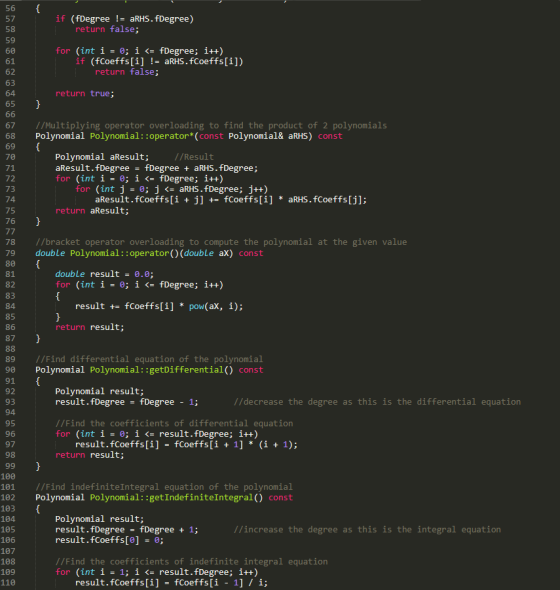Click 'return result;' on line 98
The height and width of the screenshot is (590, 560).
[90, 455]
